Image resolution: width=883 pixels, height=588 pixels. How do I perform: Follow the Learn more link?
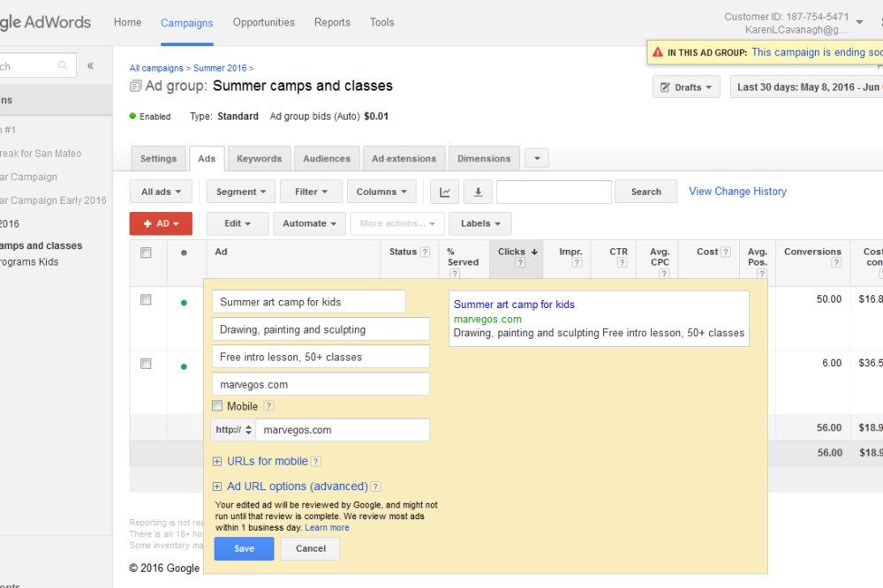click(328, 528)
